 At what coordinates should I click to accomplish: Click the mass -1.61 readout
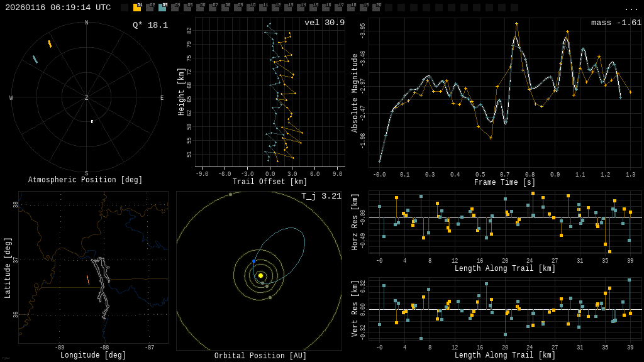click(x=616, y=23)
